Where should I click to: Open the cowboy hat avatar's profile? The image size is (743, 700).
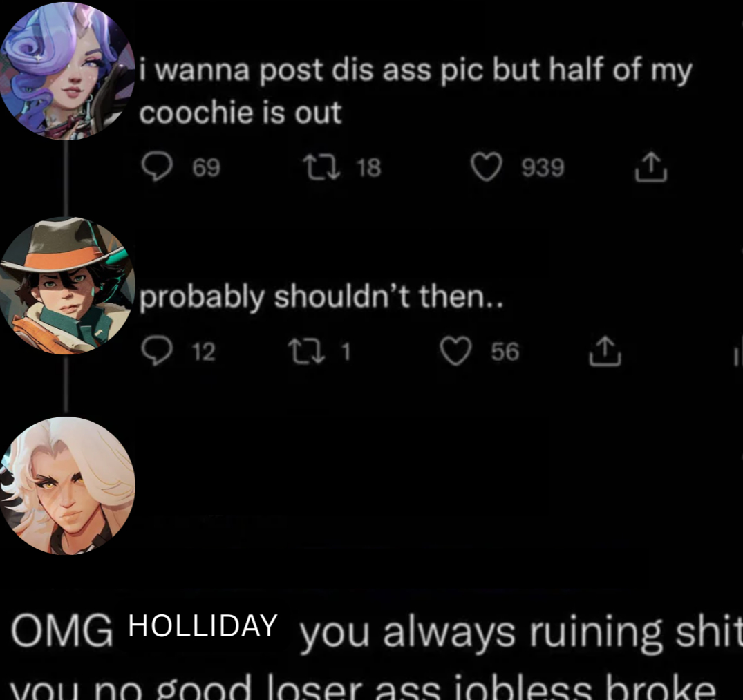pos(67,285)
